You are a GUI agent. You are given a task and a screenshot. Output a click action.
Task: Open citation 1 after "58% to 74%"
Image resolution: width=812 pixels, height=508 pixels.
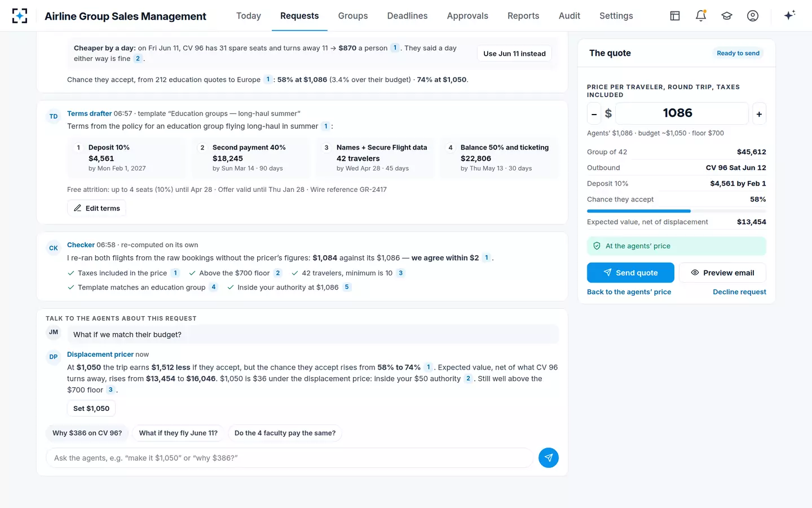[428, 367]
